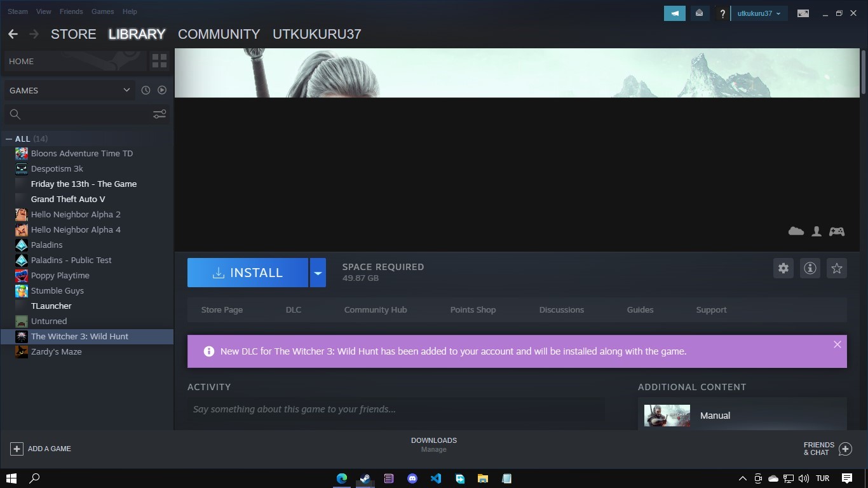Open the Steam announcements megaphone icon

pos(675,13)
